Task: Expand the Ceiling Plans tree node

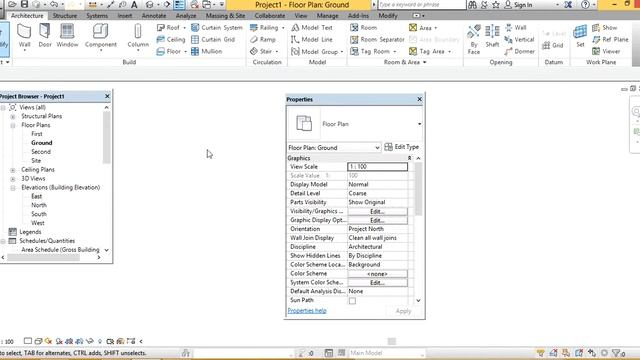Action: click(x=13, y=170)
